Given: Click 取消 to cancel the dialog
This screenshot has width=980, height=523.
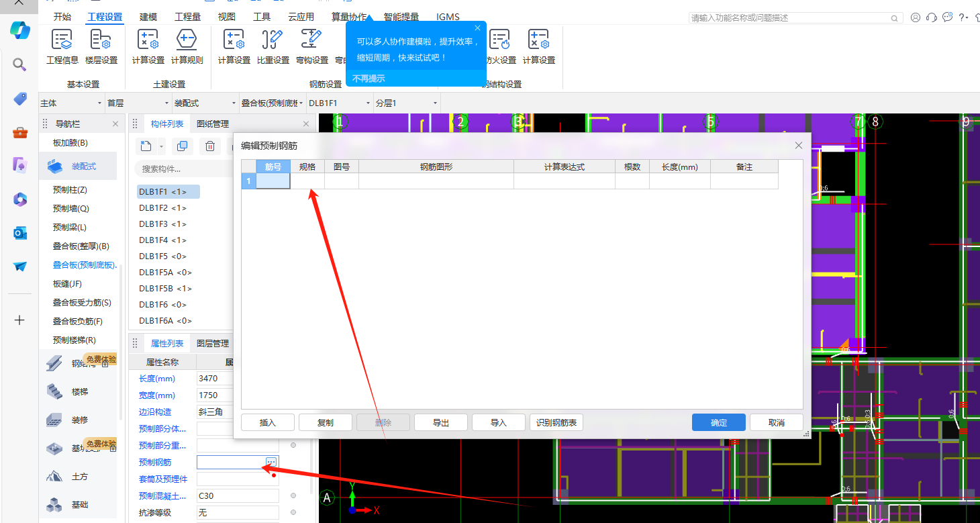Looking at the screenshot, I should (777, 422).
